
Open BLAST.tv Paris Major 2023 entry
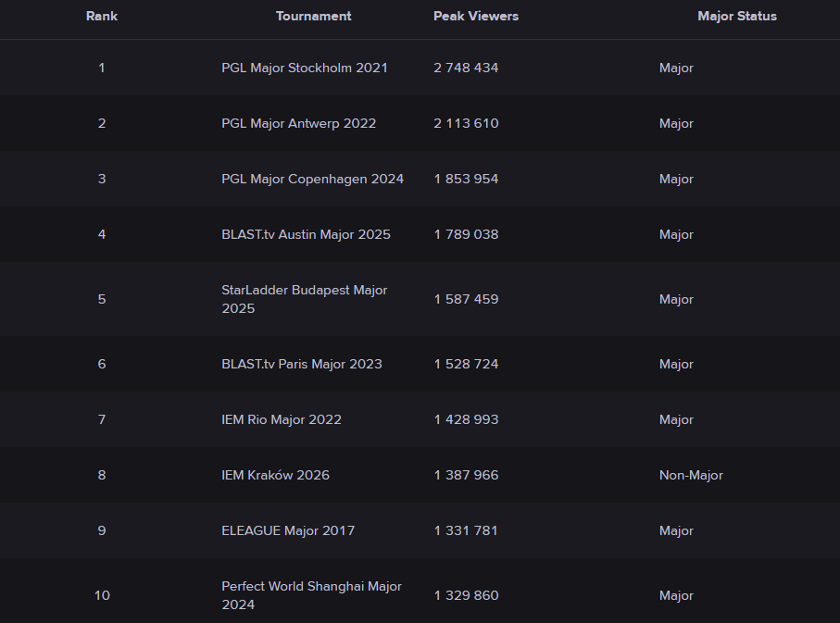(301, 364)
